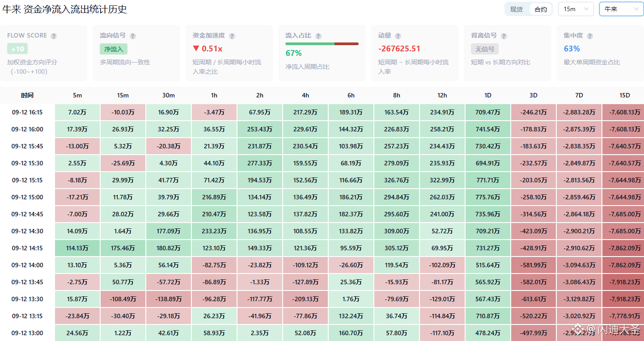644x341 pixels.
Task: Click red down-triangle in 资金加速度 card
Action: click(196, 49)
